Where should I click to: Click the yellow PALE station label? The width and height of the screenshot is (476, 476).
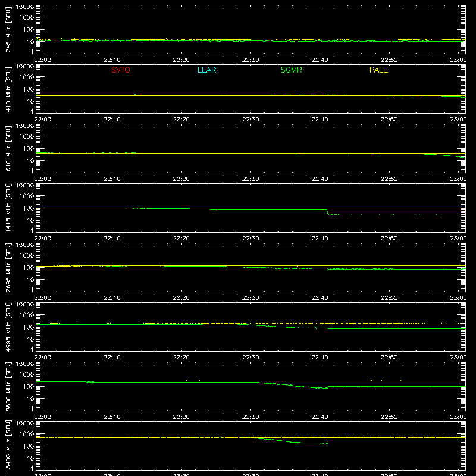coord(378,70)
